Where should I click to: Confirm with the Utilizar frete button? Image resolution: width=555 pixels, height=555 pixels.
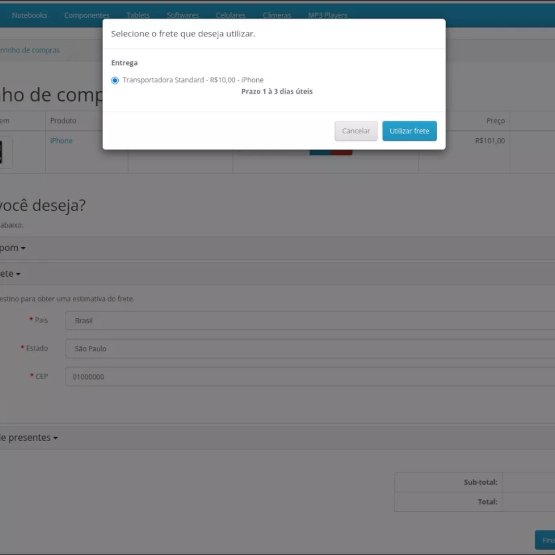point(409,131)
